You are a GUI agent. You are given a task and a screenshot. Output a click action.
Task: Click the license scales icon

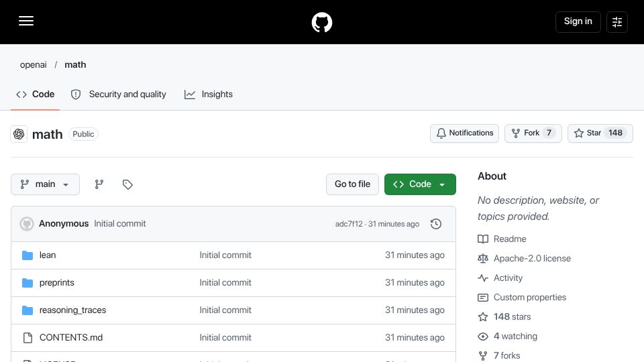pos(483,259)
